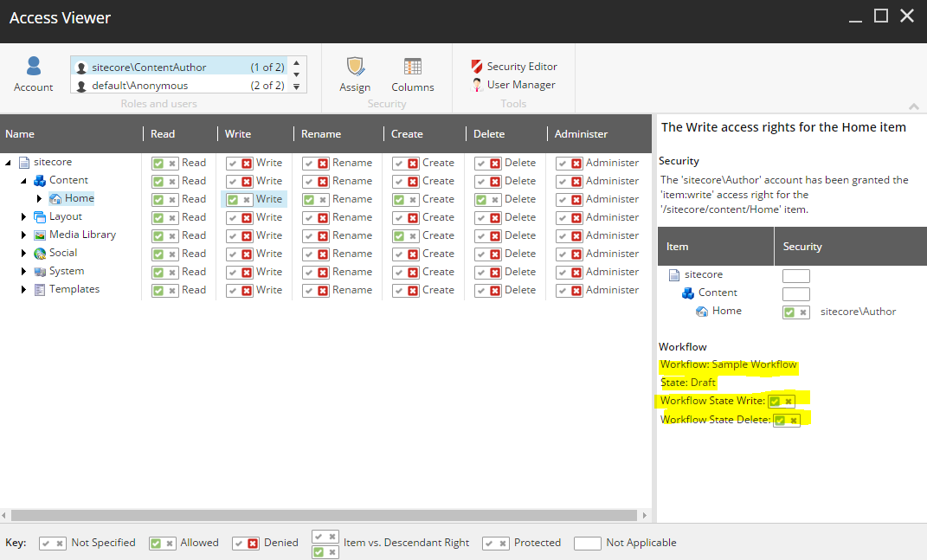Maximize the Access Viewer window

click(x=881, y=16)
